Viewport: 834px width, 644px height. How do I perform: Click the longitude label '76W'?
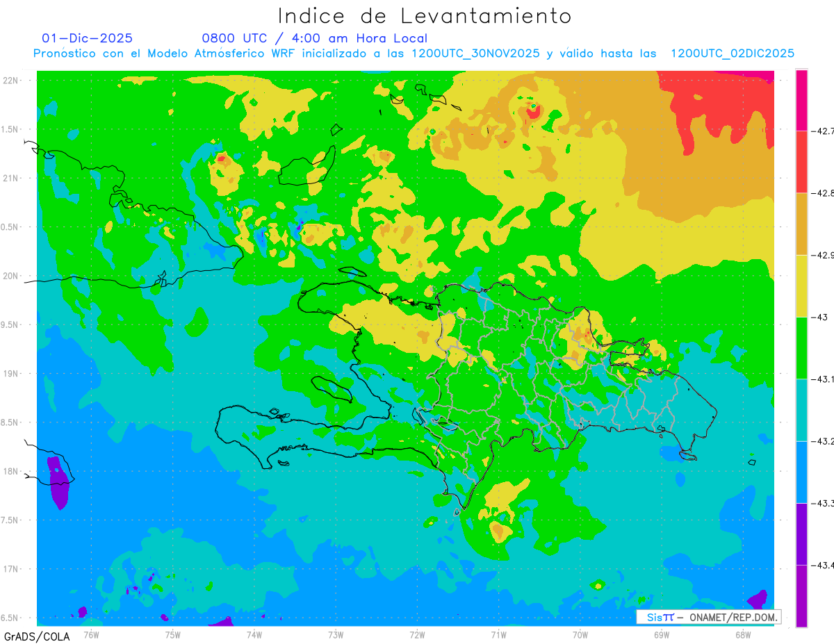pyautogui.click(x=91, y=634)
